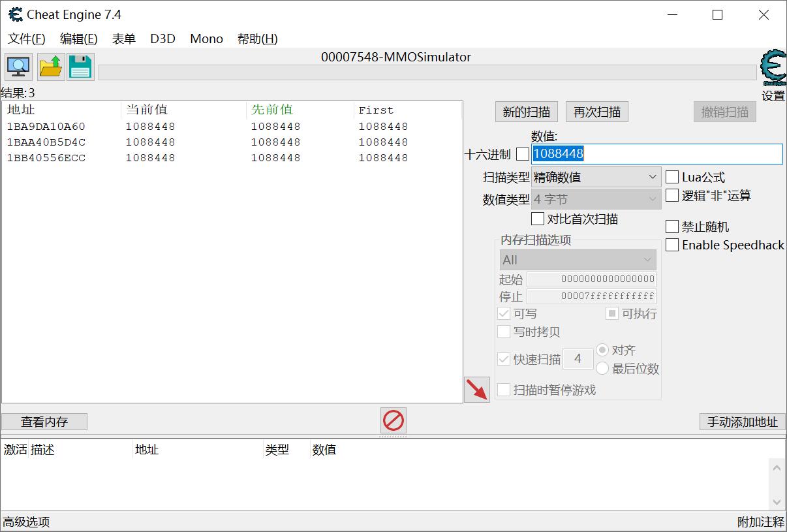Toggle the 快速扫描 checkbox
Image resolution: width=787 pixels, height=532 pixels.
pos(504,359)
